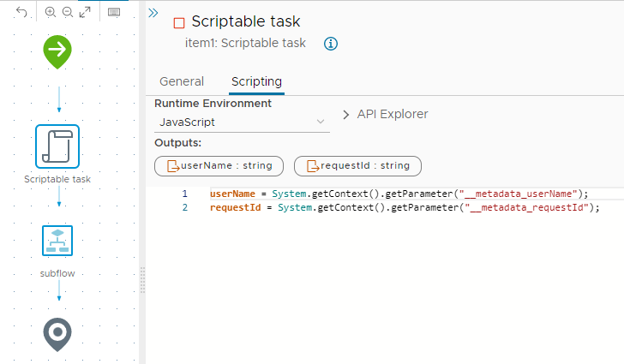Screen dimensions: 624x364
Task: Click the userName : string output chip
Action: click(219, 166)
